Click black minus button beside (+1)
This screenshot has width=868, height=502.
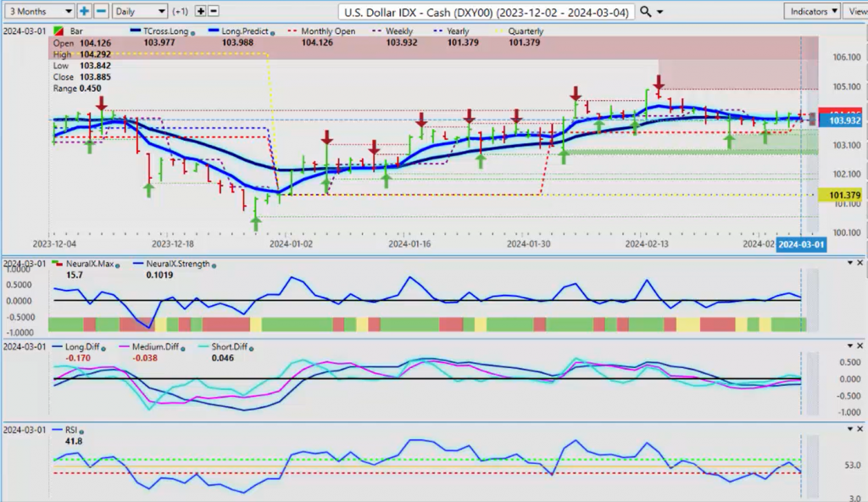[213, 11]
